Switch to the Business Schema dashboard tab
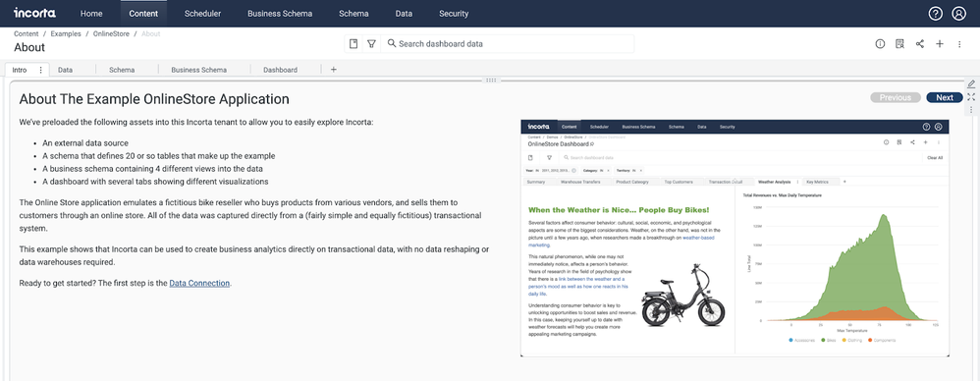This screenshot has width=980, height=381. 198,70
